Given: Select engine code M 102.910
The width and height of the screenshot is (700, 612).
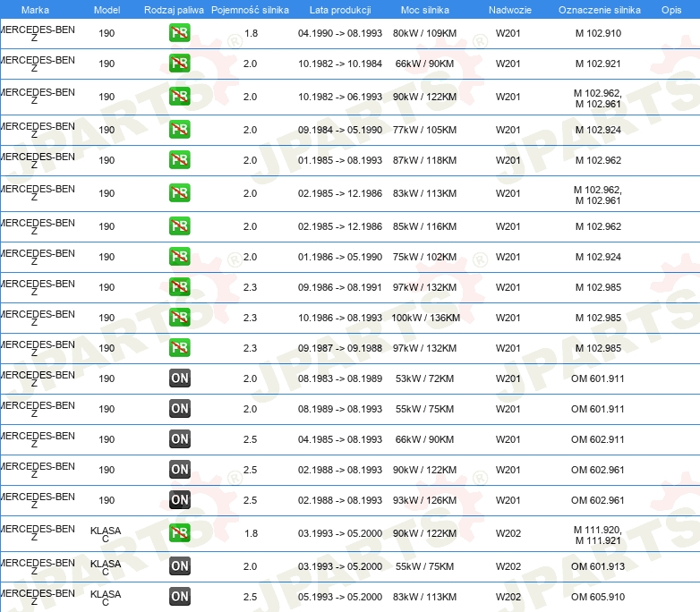Looking at the screenshot, I should coord(598,33).
